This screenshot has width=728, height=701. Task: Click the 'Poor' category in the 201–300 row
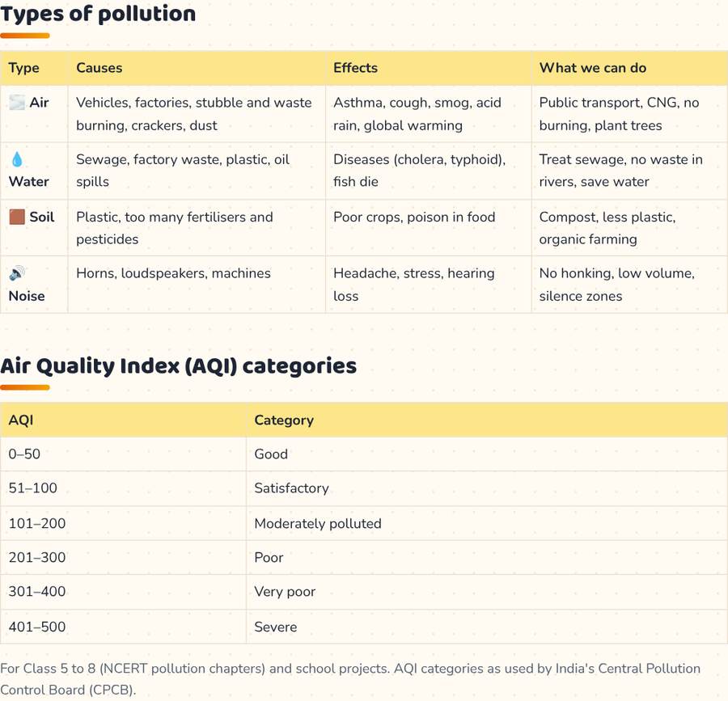pos(269,557)
